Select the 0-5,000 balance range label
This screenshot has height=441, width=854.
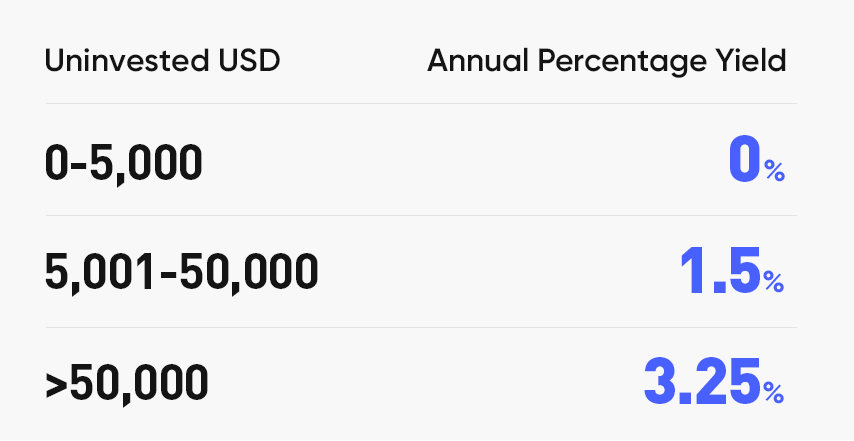pyautogui.click(x=124, y=162)
